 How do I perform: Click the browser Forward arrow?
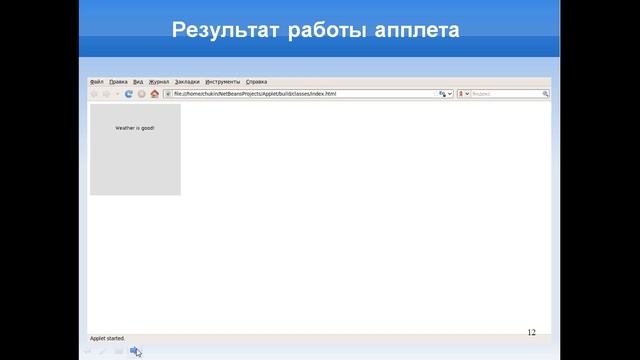tap(107, 94)
